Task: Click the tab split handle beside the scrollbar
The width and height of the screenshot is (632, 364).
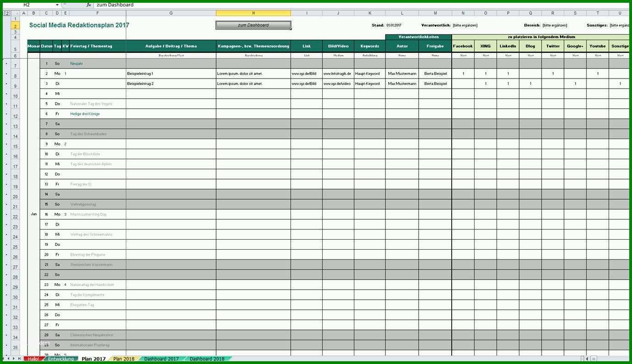Action: (x=582, y=358)
